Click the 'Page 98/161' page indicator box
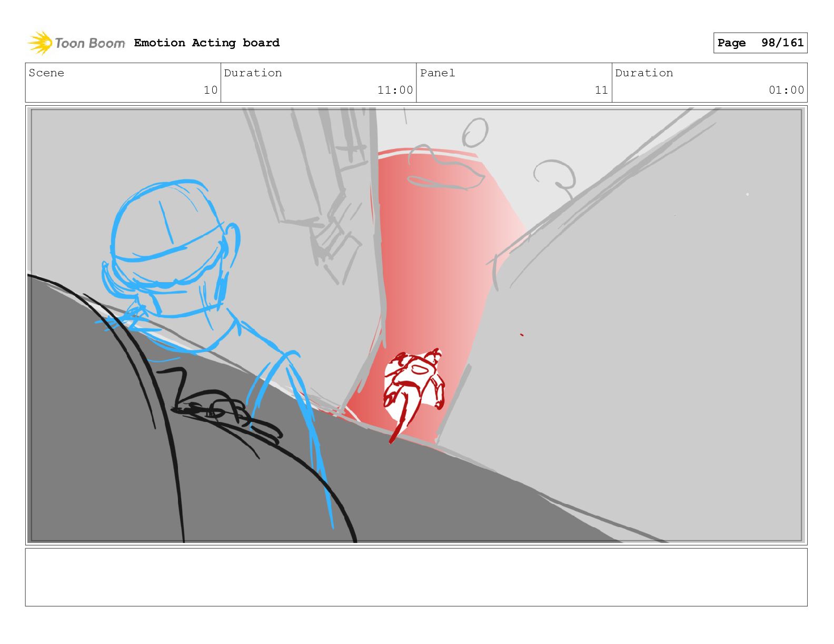 [x=760, y=43]
